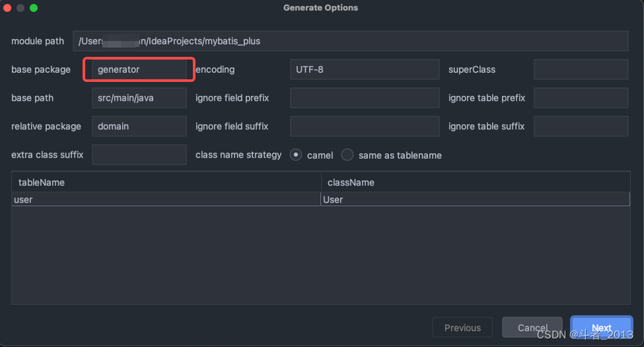Image resolution: width=644 pixels, height=347 pixels.
Task: Select the className column header
Action: [x=476, y=182]
